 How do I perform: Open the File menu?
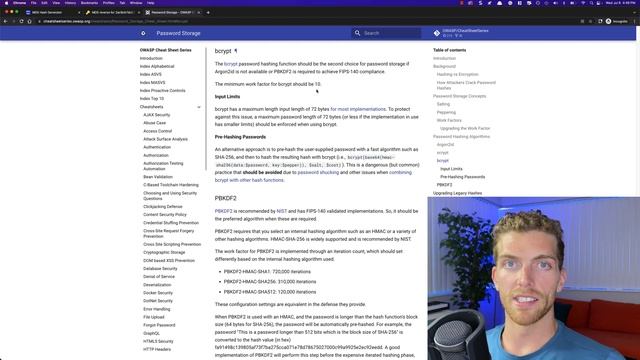coord(33,3)
